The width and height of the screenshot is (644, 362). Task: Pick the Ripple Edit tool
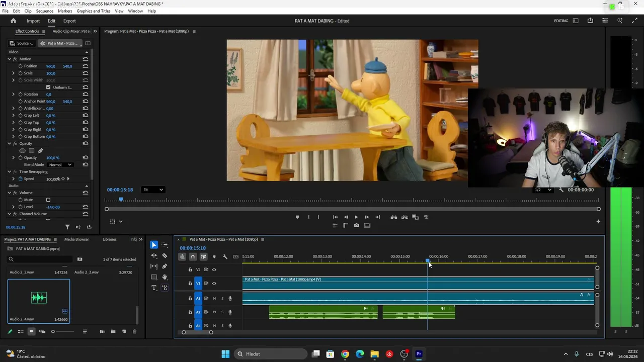154,255
